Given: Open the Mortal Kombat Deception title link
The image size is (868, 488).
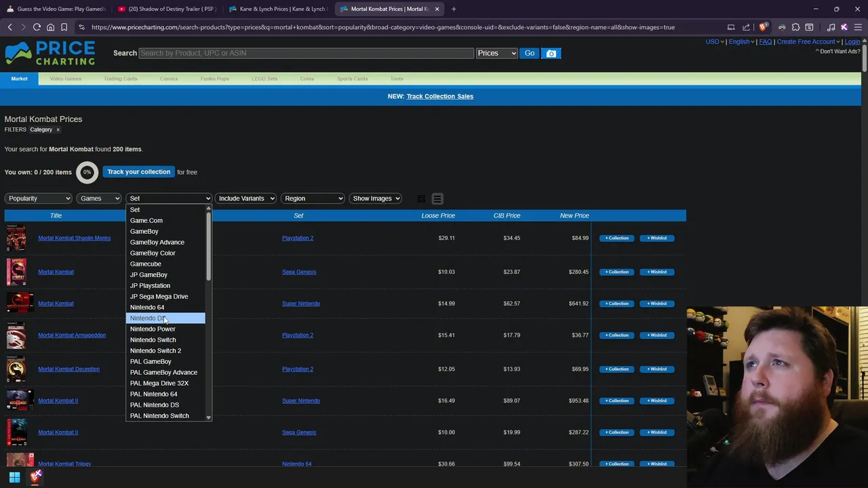Looking at the screenshot, I should pyautogui.click(x=68, y=369).
